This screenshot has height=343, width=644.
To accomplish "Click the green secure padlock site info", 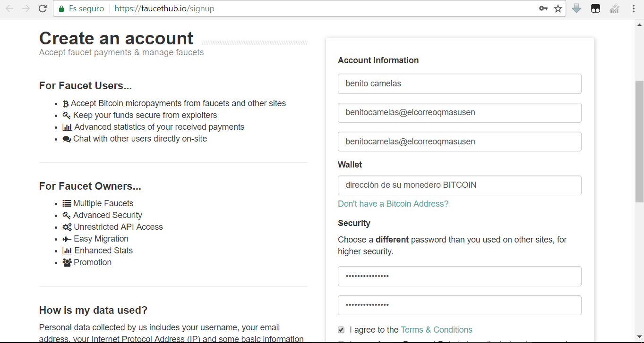I will point(61,8).
